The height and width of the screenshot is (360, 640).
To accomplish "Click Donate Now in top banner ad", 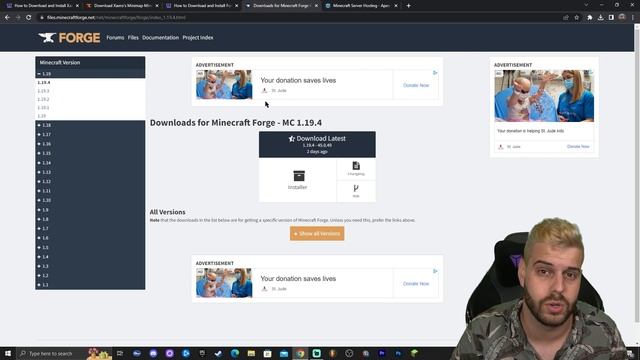I will (x=416, y=85).
